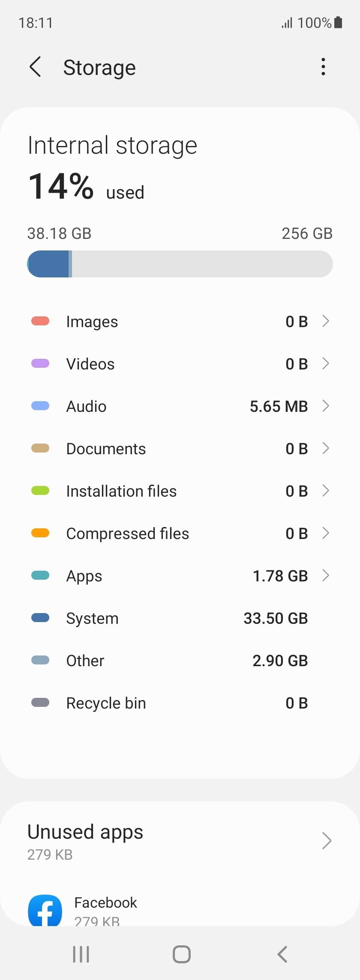Image resolution: width=360 pixels, height=980 pixels.
Task: Open Apps storage usage details
Action: (180, 575)
